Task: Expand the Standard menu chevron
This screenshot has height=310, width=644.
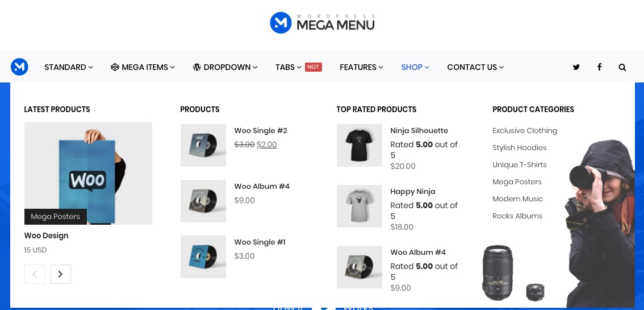Action: click(x=91, y=68)
